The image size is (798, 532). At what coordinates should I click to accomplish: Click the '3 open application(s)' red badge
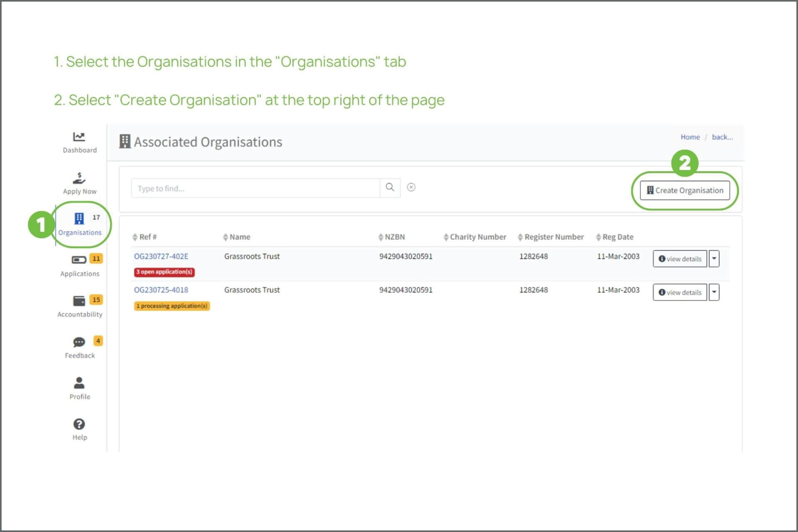click(x=164, y=272)
